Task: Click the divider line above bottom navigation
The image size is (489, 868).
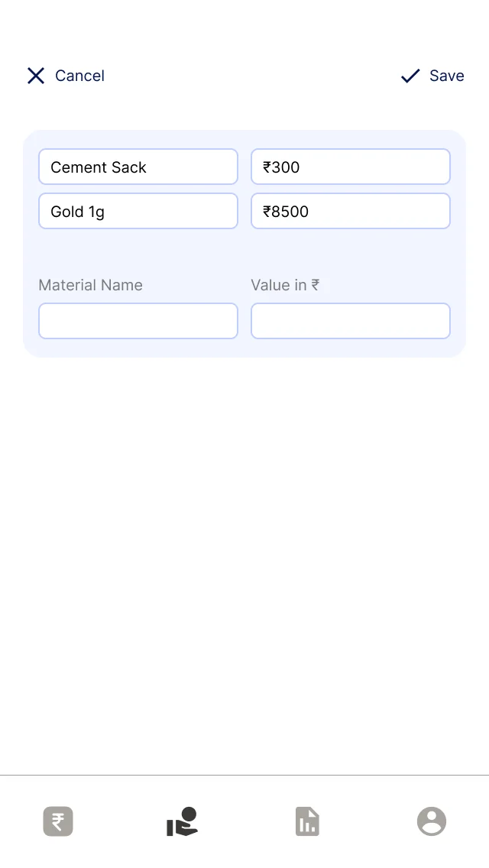Action: click(244, 775)
